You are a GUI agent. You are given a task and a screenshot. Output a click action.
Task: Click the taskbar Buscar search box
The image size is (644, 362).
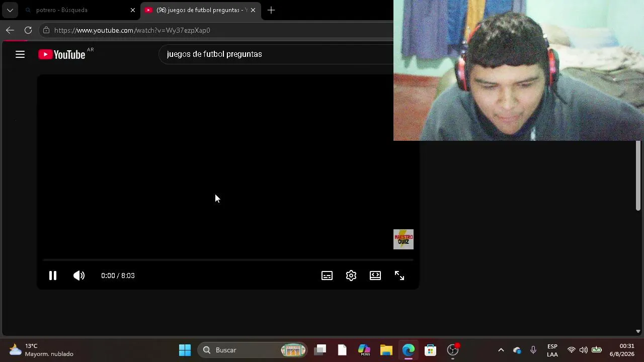253,350
